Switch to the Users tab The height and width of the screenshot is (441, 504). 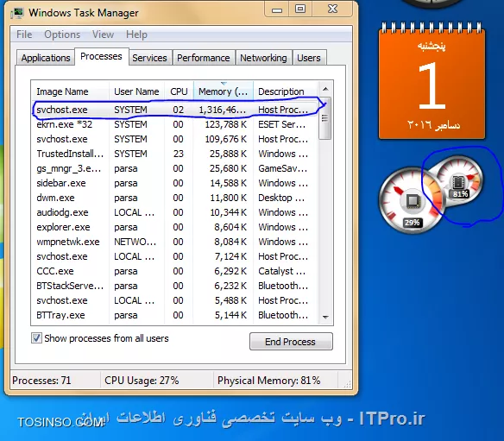[x=309, y=58]
